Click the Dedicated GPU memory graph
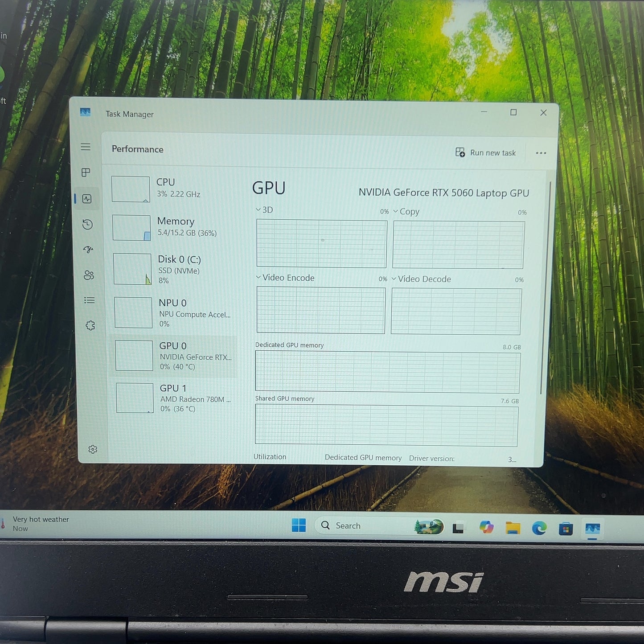This screenshot has width=644, height=644. 388,372
